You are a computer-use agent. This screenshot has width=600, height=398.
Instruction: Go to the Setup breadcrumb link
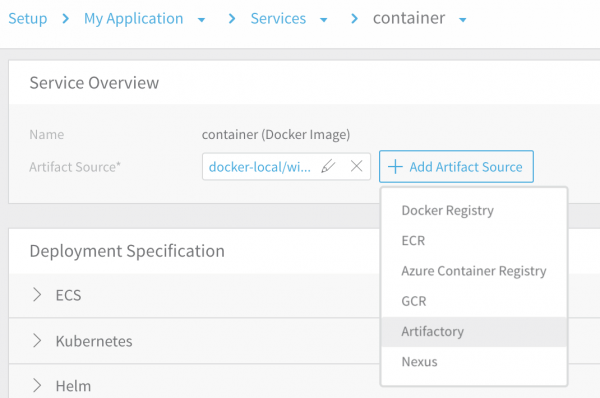click(28, 18)
